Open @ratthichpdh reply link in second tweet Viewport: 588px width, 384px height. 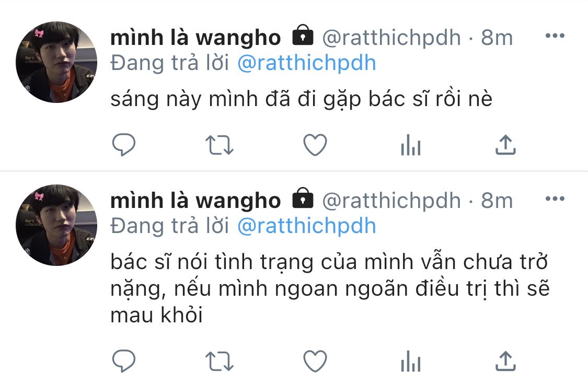[x=307, y=226]
